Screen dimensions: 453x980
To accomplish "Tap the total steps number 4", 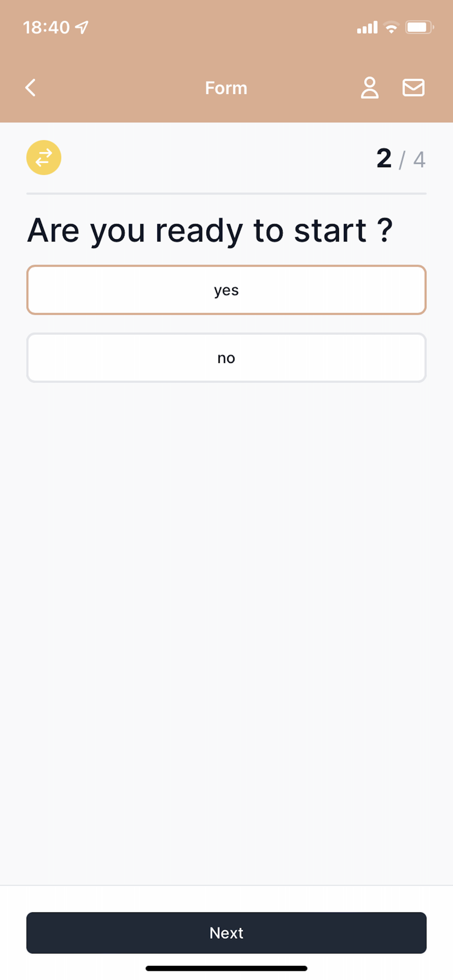I will coord(419,160).
